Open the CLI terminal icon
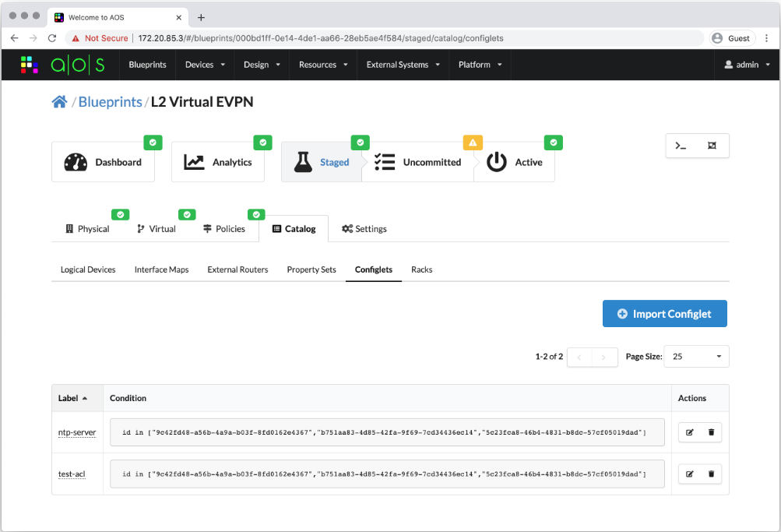The height and width of the screenshot is (532, 781). (681, 146)
